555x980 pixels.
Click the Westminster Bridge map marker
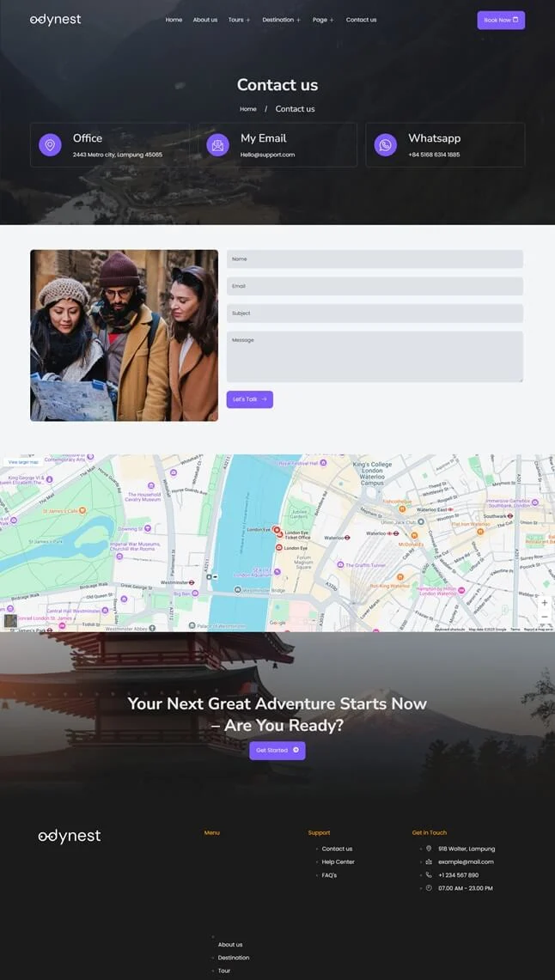[237, 589]
